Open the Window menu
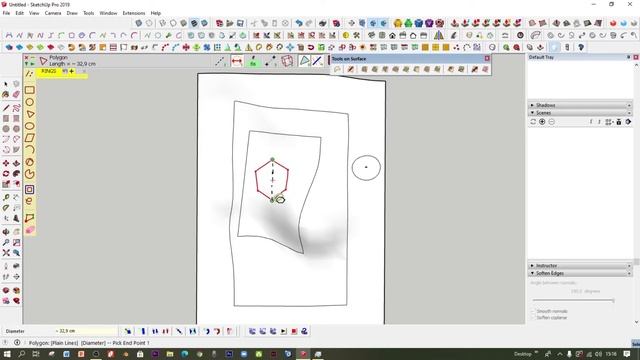 tap(108, 13)
